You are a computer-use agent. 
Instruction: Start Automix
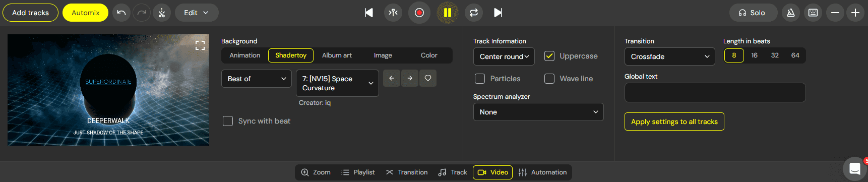pos(85,13)
